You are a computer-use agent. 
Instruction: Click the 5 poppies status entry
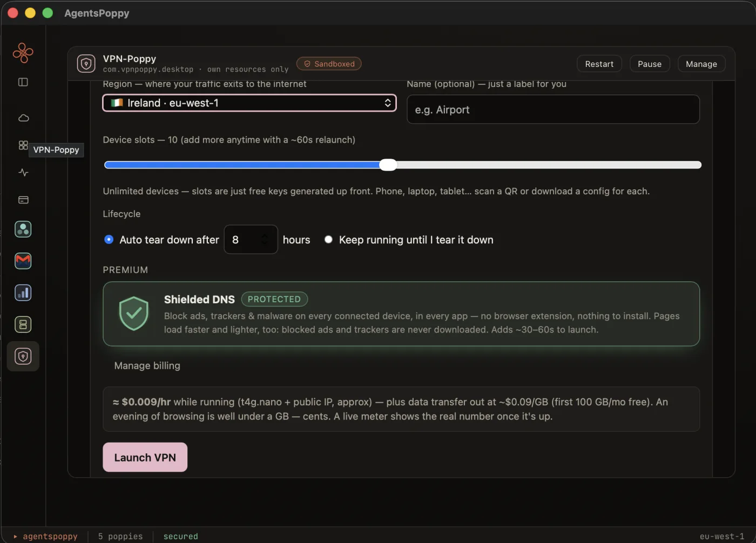tap(120, 536)
